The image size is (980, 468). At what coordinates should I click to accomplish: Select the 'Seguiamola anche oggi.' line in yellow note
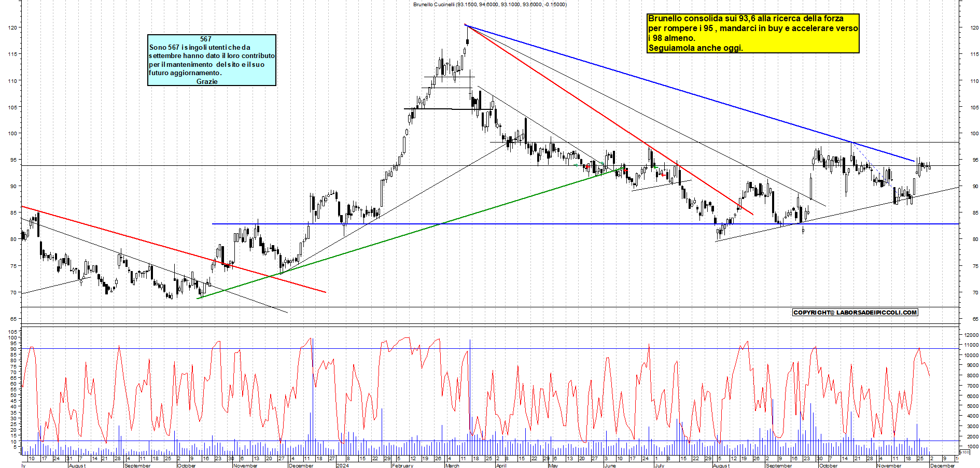coord(695,48)
